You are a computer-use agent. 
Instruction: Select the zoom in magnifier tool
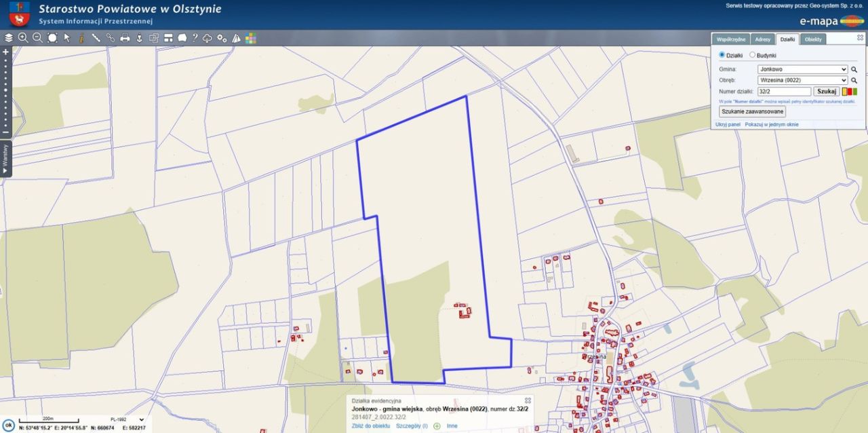pyautogui.click(x=23, y=38)
